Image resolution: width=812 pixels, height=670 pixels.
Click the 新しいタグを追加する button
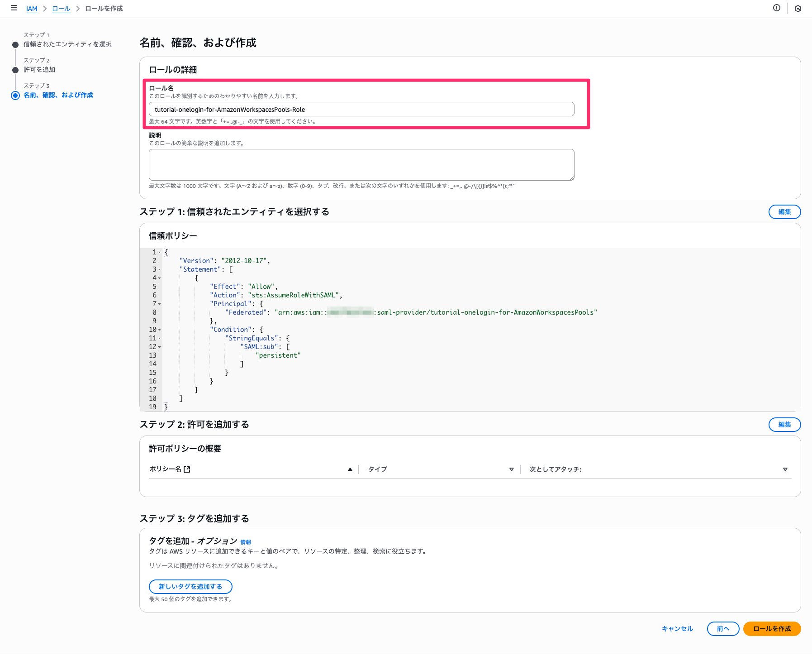tap(190, 586)
